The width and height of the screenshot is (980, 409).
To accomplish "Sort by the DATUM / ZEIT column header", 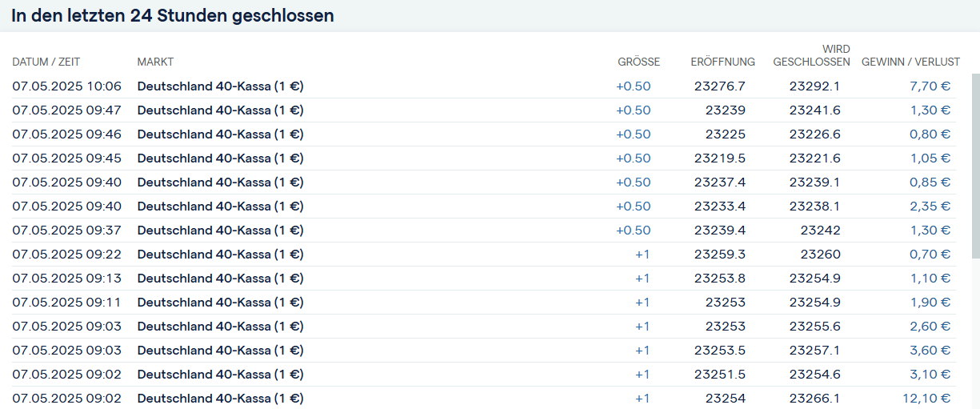I will 46,62.
